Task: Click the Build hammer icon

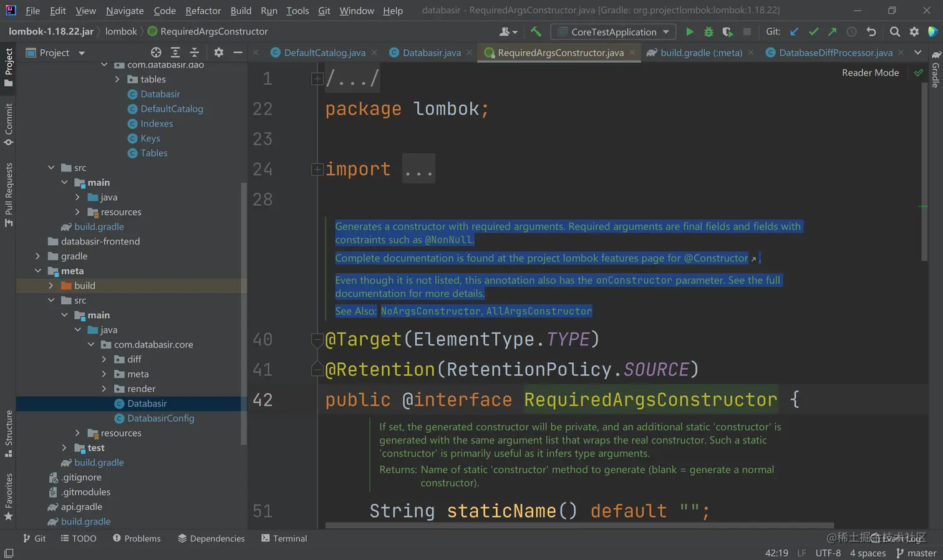Action: pyautogui.click(x=536, y=32)
